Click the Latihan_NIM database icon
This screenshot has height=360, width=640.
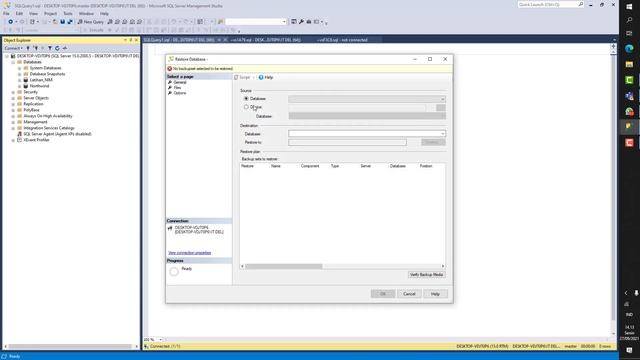click(x=26, y=80)
